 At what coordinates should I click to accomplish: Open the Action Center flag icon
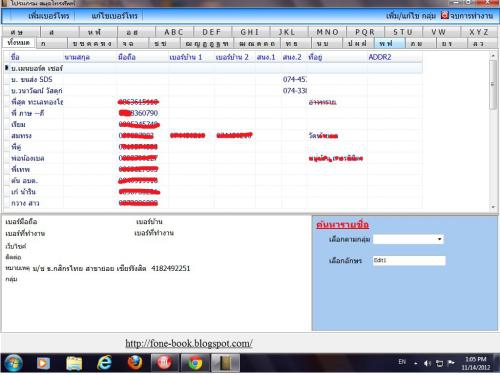click(x=451, y=363)
